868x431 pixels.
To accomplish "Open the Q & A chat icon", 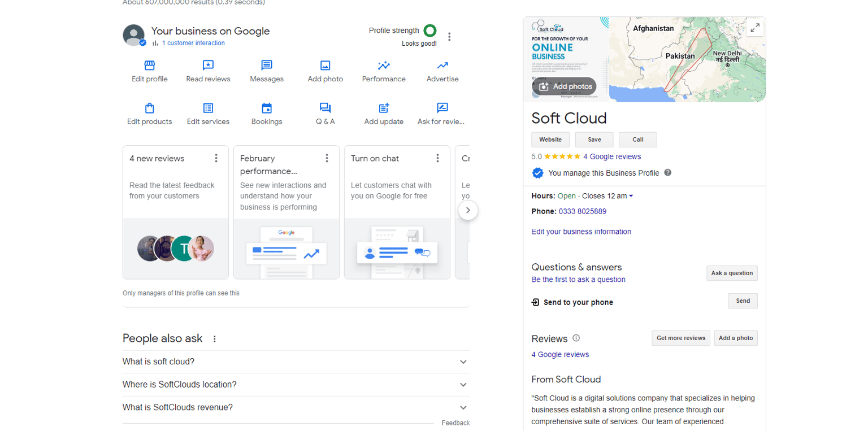I will [x=325, y=108].
